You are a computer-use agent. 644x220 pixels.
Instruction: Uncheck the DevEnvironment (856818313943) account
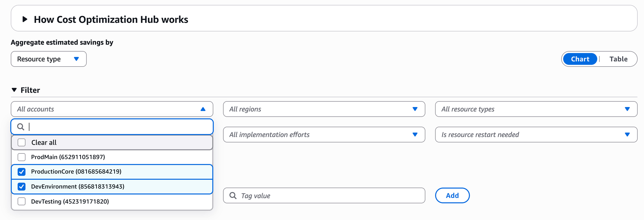click(21, 187)
